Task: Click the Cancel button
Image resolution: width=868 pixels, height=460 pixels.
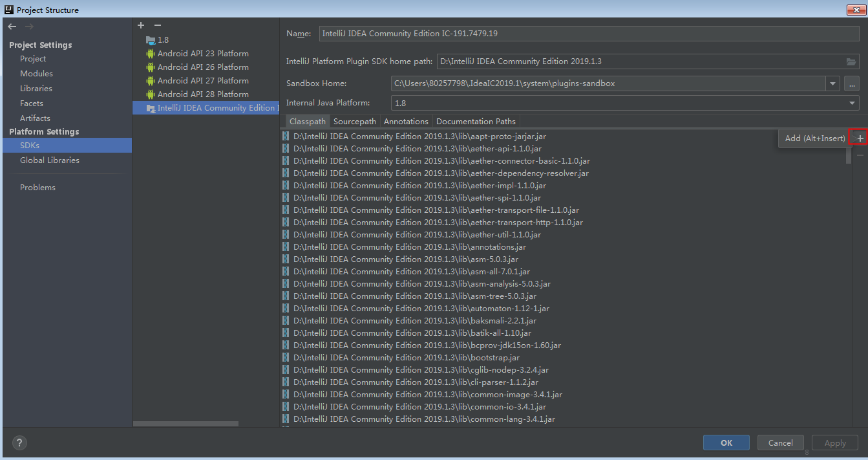Action: click(780, 443)
